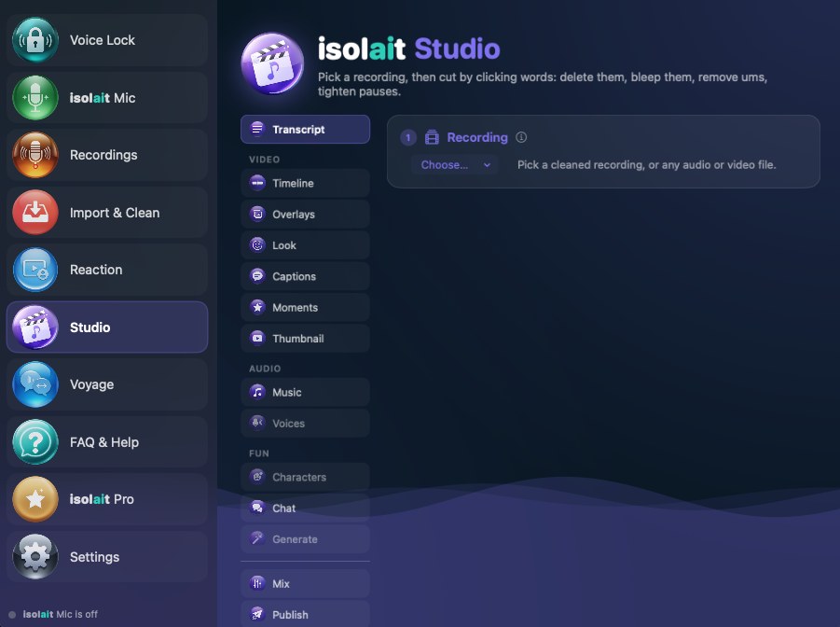The width and height of the screenshot is (840, 627).
Task: Click the 'isolait Mic is off' status text
Action: click(60, 614)
